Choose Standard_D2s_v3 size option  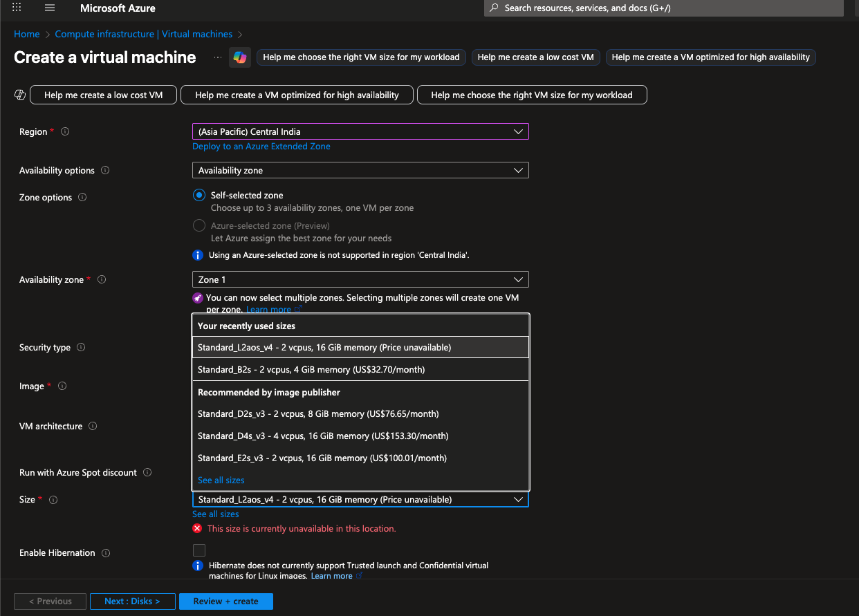pyautogui.click(x=360, y=413)
